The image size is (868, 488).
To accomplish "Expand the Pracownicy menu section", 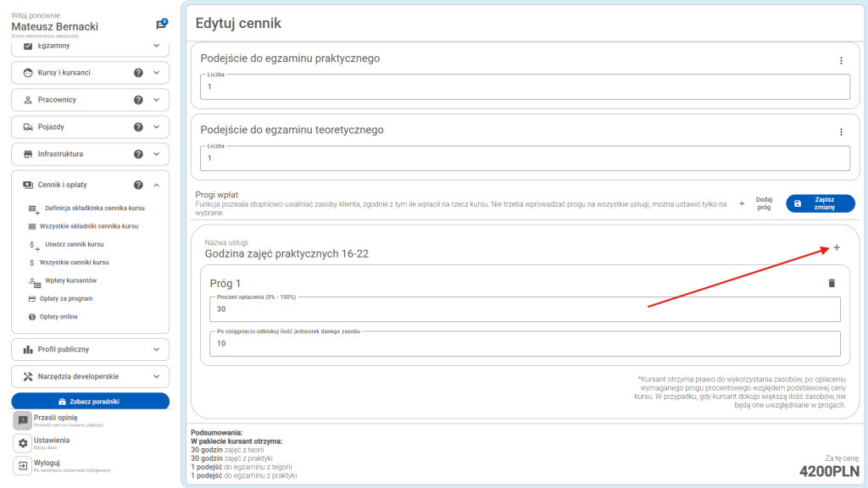I will [156, 100].
